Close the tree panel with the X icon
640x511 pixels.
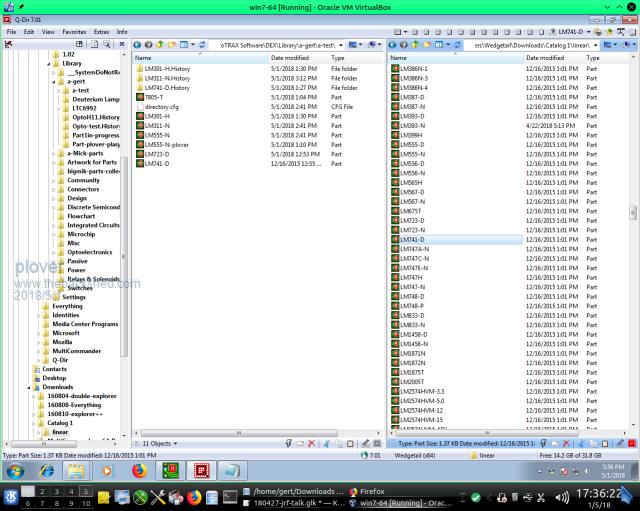tap(123, 45)
